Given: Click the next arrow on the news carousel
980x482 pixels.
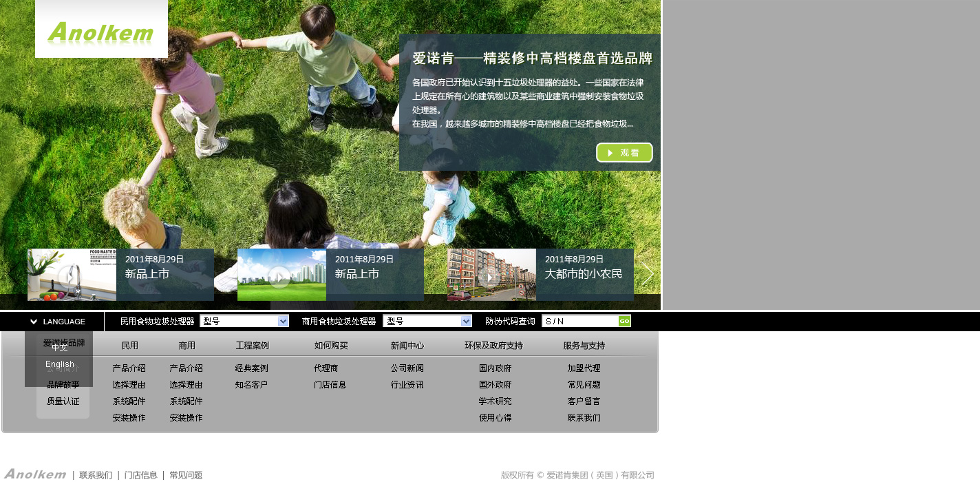Looking at the screenshot, I should tap(648, 274).
